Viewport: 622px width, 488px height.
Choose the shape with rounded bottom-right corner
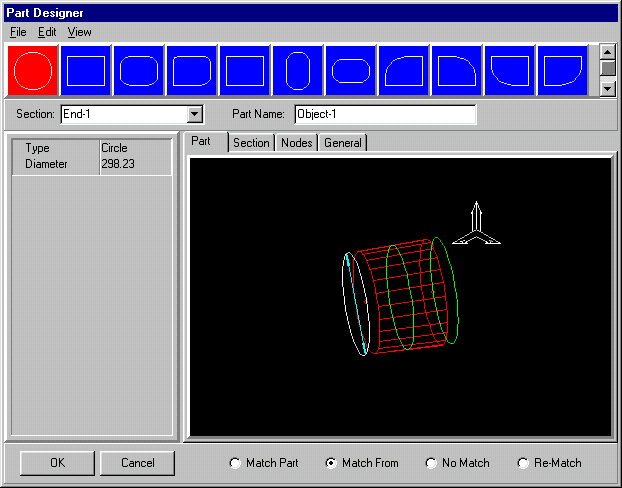point(563,71)
